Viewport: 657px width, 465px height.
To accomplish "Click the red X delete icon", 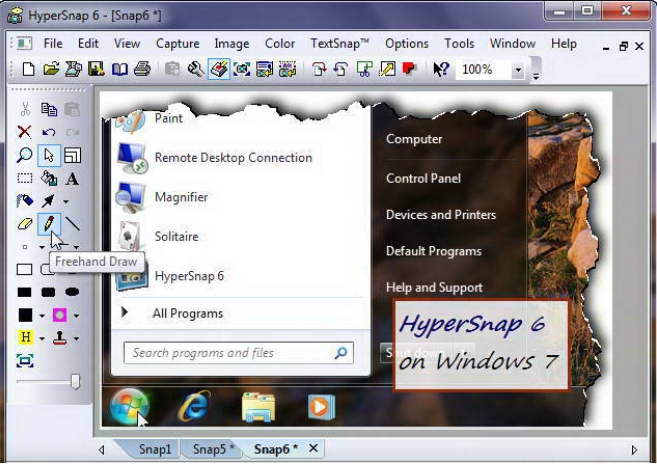I will (24, 132).
